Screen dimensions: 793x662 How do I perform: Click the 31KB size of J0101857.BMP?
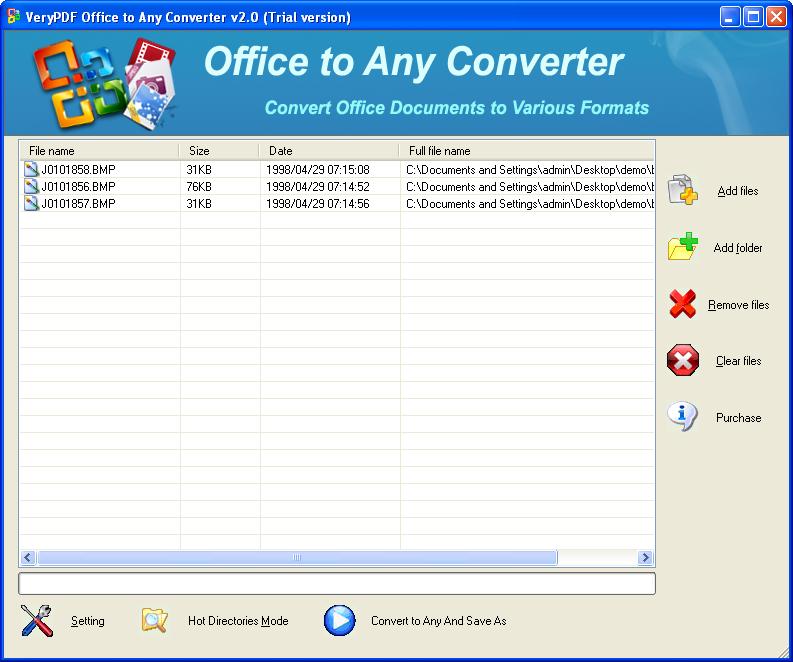pyautogui.click(x=199, y=204)
